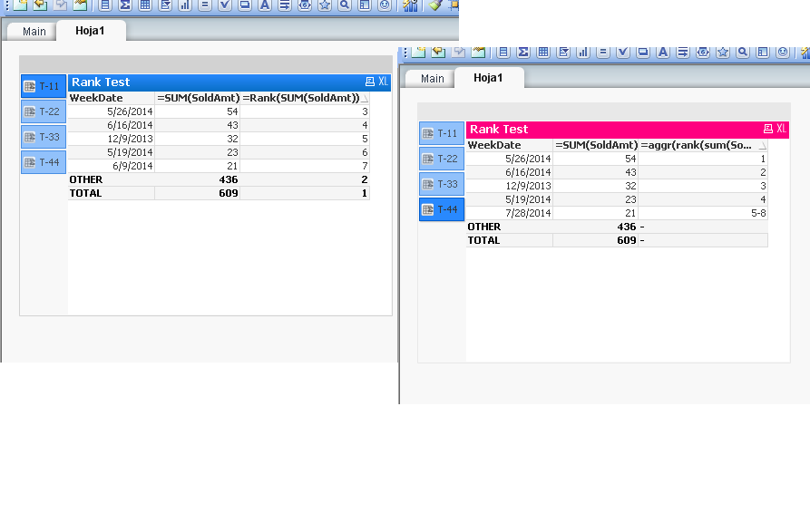Click Promote Sheet arrow in right window toolbar
The image size is (810, 532).
pyautogui.click(x=439, y=52)
